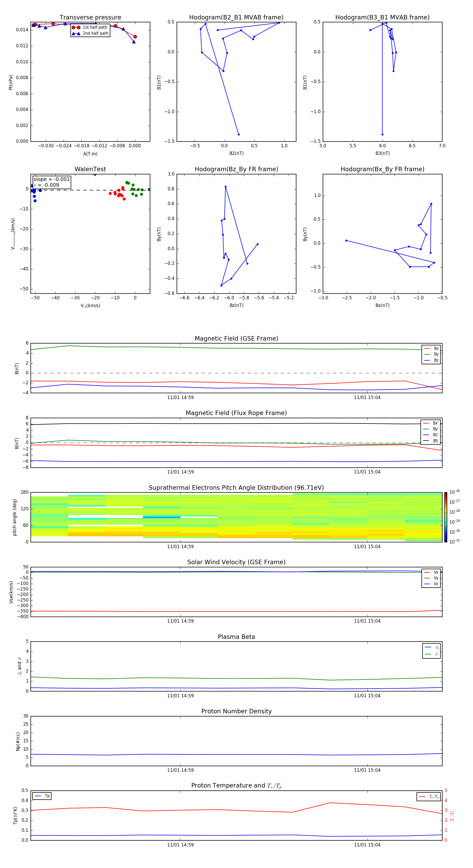Click the 'Tp' legend entry
The width and height of the screenshot is (473, 868).
pos(42,796)
